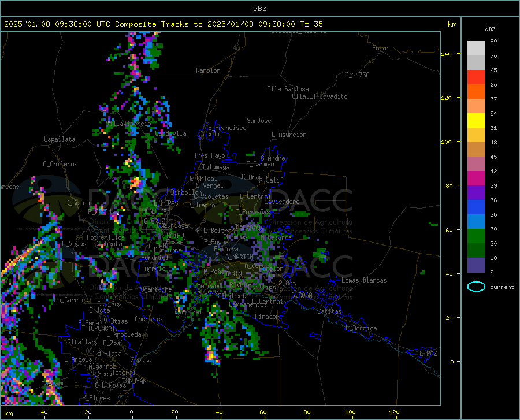520x420 pixels.
Task: Choose the magenta 39-42 dBZ legend color
Action: point(476,179)
